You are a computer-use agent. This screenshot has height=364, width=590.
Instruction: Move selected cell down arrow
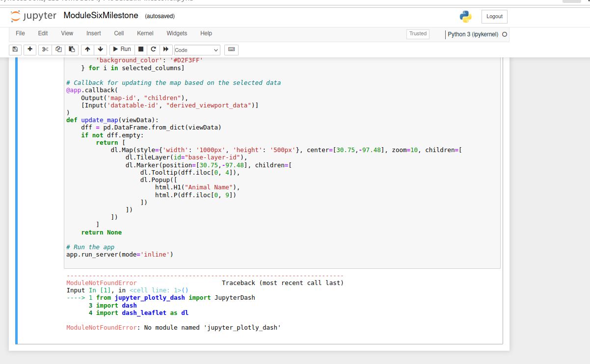coord(101,50)
